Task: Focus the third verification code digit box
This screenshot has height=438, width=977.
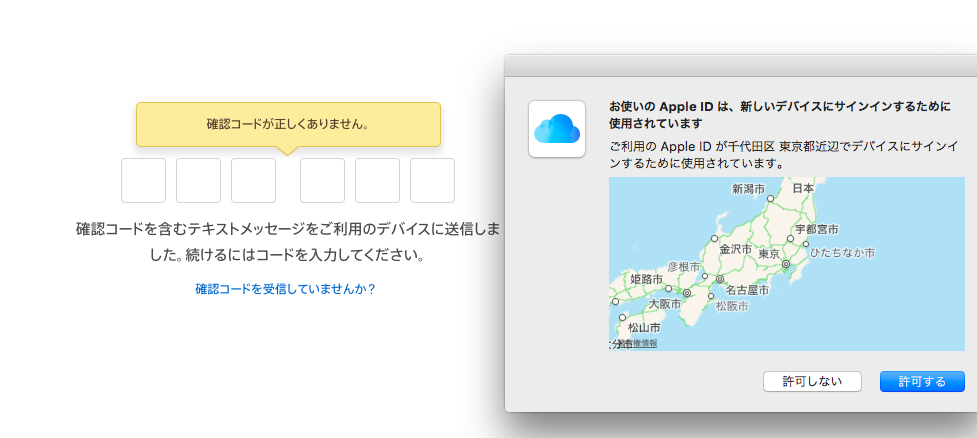Action: (x=254, y=181)
